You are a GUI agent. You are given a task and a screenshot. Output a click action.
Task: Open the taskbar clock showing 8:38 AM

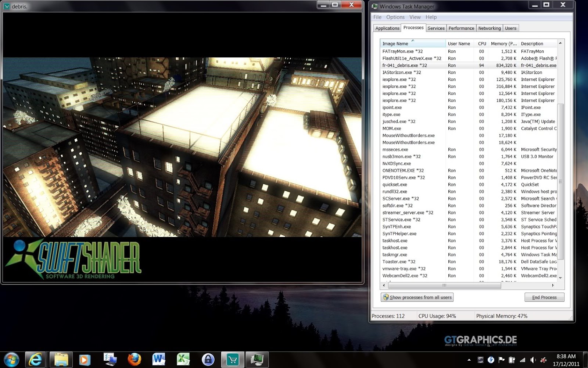tap(566, 360)
